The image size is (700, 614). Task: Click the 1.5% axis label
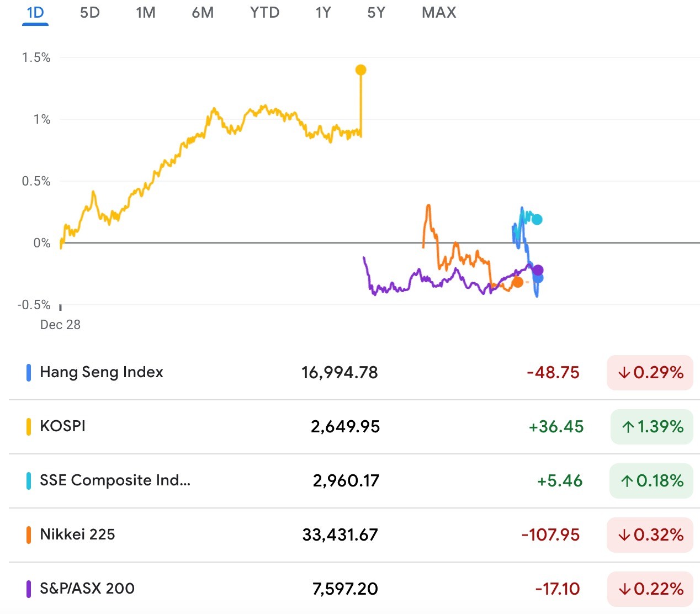point(36,57)
